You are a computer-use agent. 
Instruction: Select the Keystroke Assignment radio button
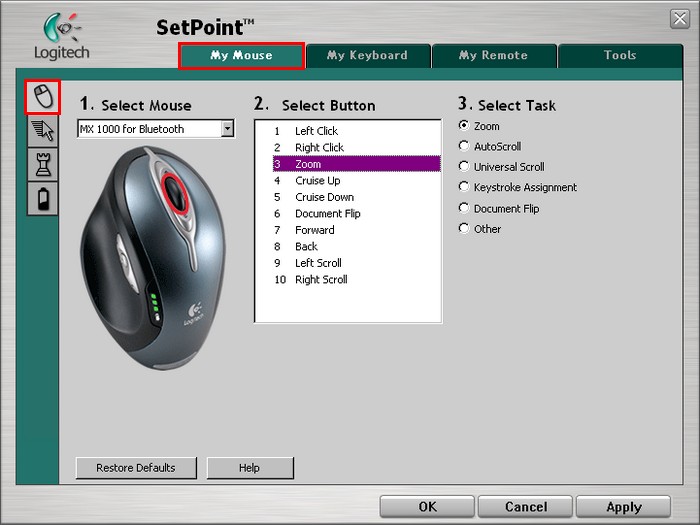(464, 187)
